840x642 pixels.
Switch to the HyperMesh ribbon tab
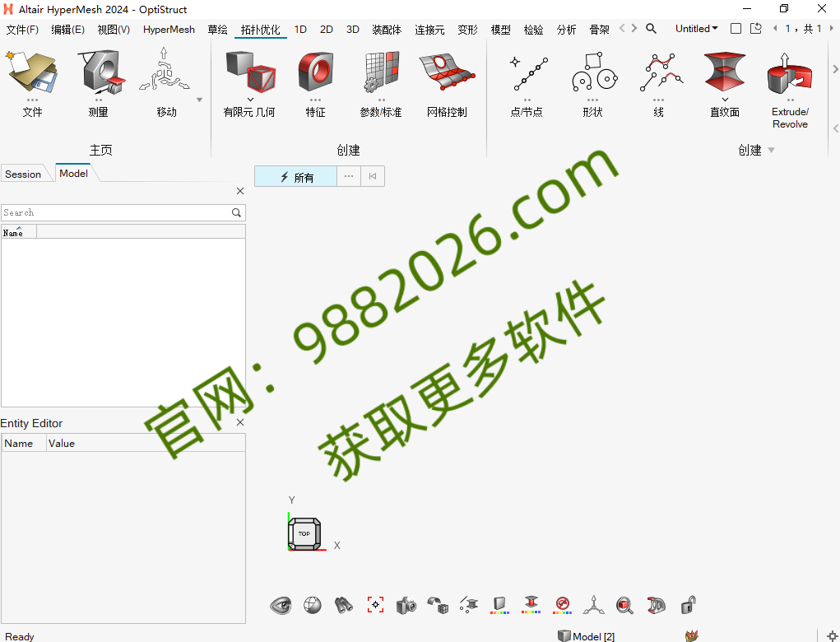[169, 30]
